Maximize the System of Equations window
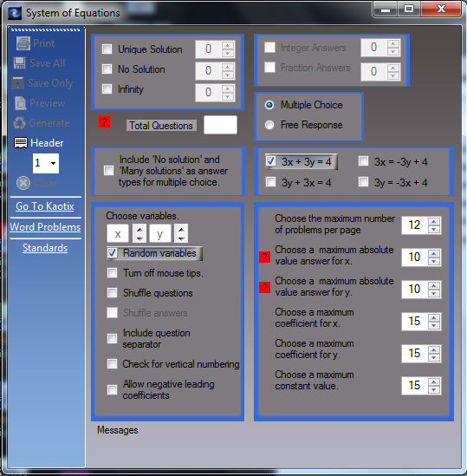Image resolution: width=467 pixels, height=476 pixels. 409,10
